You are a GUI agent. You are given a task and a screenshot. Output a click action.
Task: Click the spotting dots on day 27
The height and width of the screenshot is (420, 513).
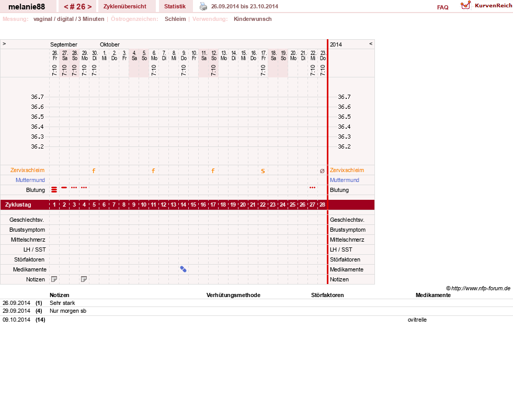coord(312,188)
